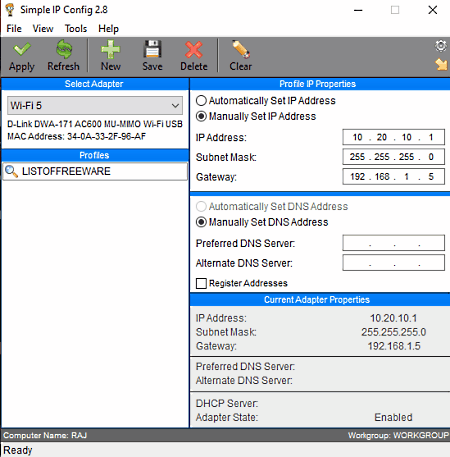Select the LISTOFFREEWARE profile

click(95, 171)
